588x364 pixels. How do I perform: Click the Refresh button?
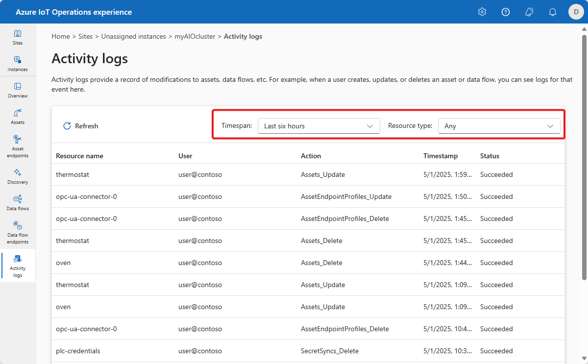[81, 126]
